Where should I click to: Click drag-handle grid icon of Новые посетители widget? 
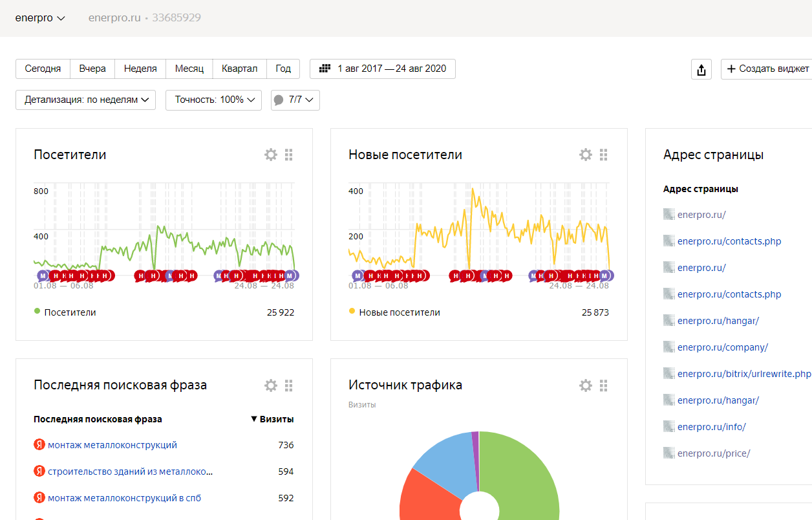click(604, 155)
